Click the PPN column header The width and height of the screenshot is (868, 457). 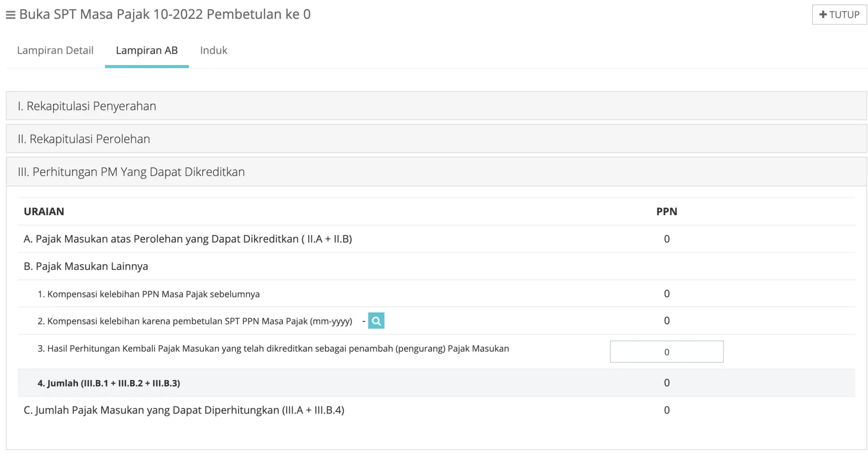point(666,212)
